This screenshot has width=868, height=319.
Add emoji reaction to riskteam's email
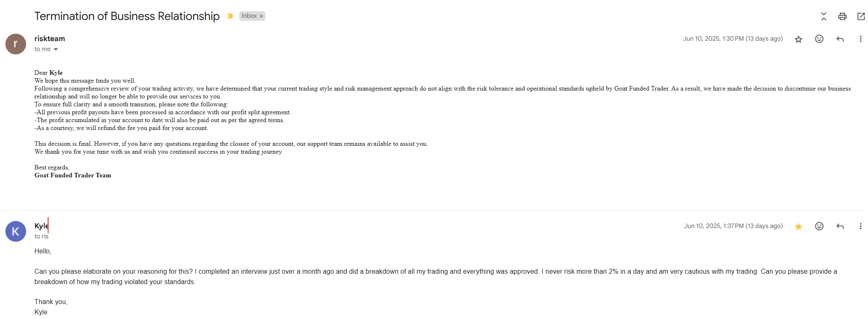819,39
